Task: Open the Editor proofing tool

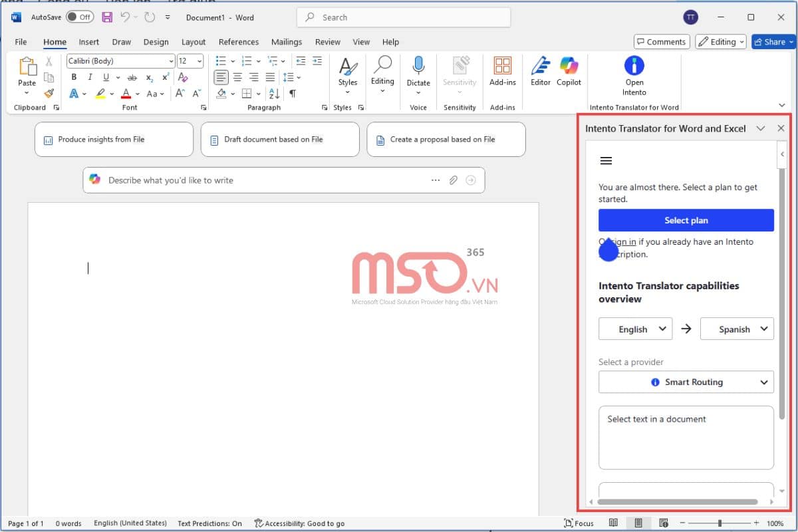Action: coord(541,72)
